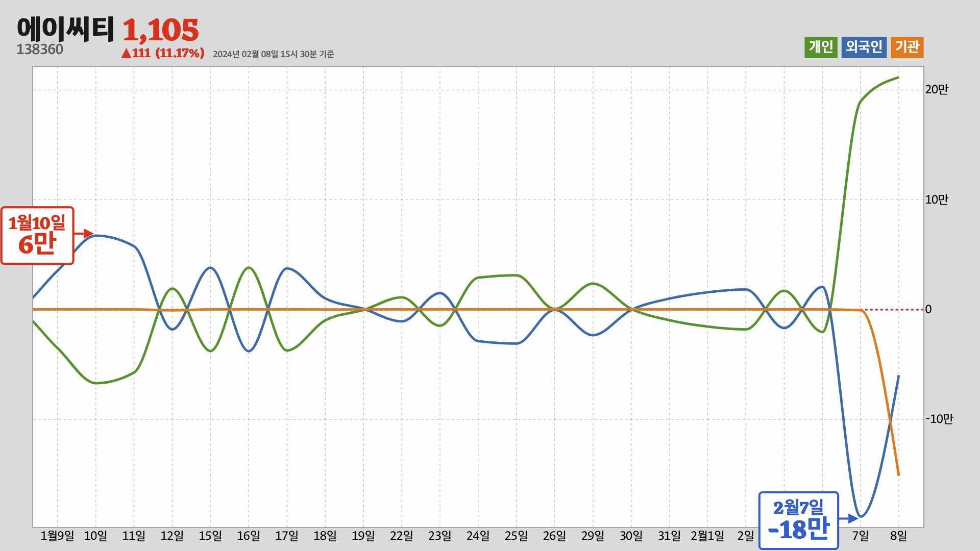Click the green line trough at 10일
980x551 pixels.
click(x=96, y=383)
